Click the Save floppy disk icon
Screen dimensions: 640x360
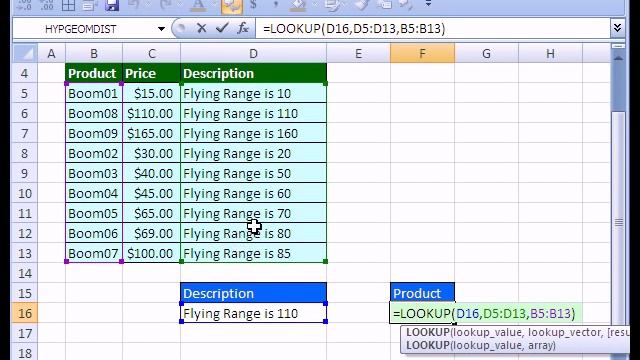click(111, 5)
